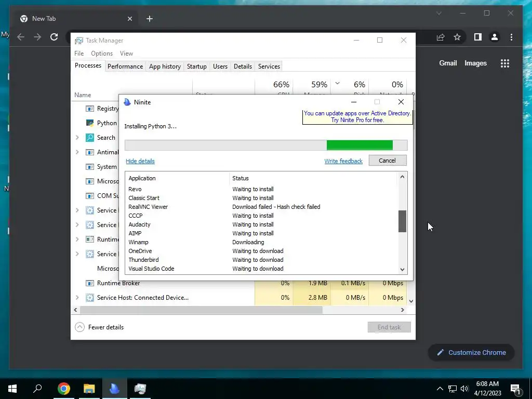Click the Ninite title bar logo
The height and width of the screenshot is (399, 532).
click(x=127, y=102)
